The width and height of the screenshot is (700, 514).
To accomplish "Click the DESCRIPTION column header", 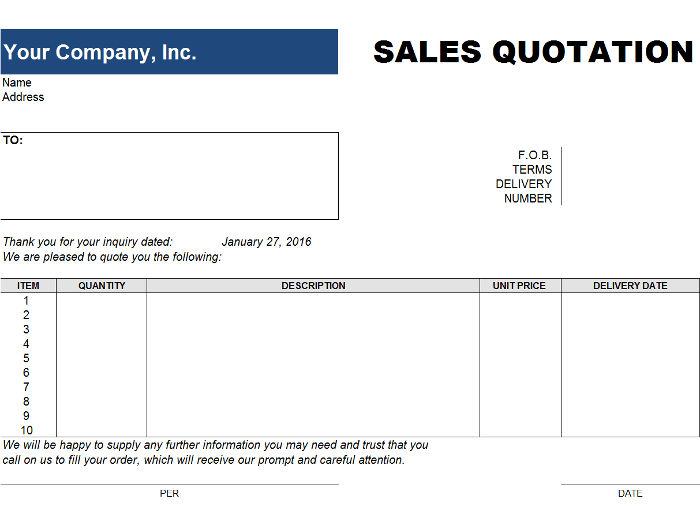I will (x=313, y=286).
